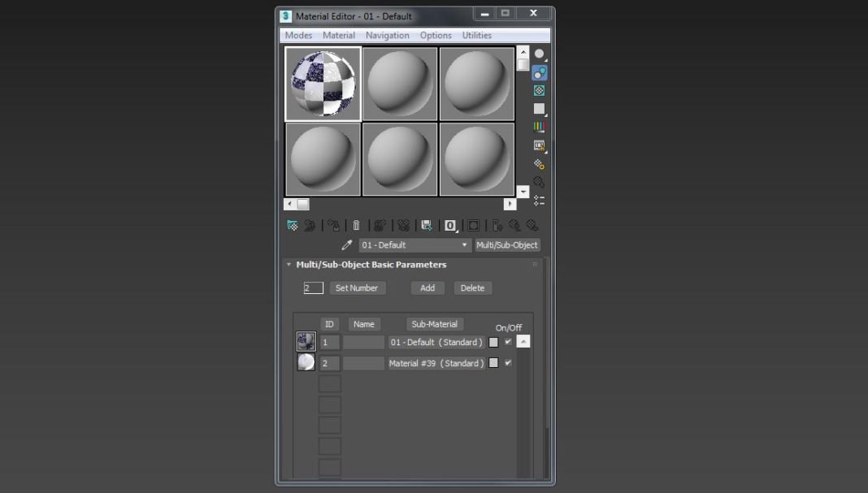Click sample slots scroll left arrow
The image size is (868, 493).
[289, 204]
